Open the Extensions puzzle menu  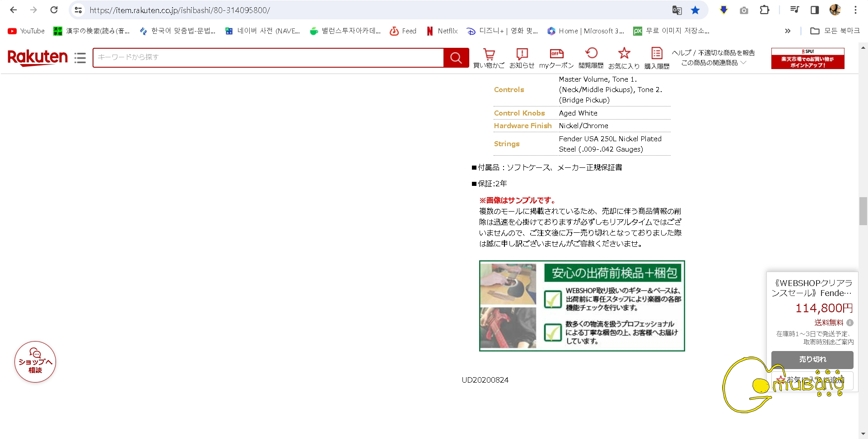tap(765, 10)
